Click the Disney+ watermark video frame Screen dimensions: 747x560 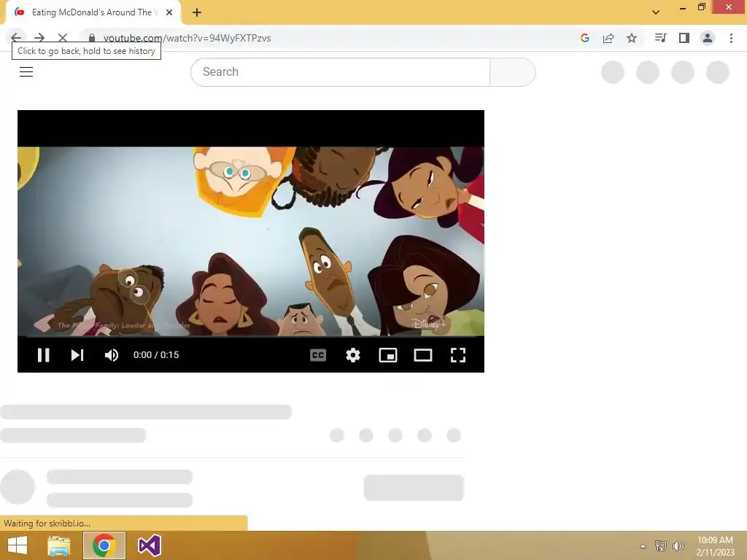(x=429, y=324)
